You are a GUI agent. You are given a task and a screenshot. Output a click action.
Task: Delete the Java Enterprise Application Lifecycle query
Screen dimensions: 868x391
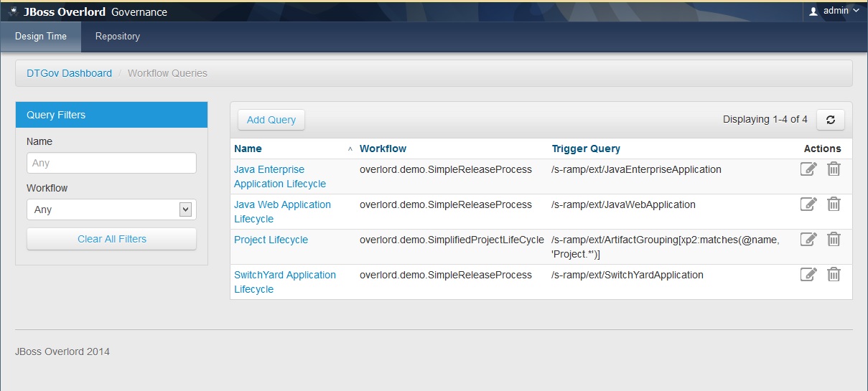834,169
